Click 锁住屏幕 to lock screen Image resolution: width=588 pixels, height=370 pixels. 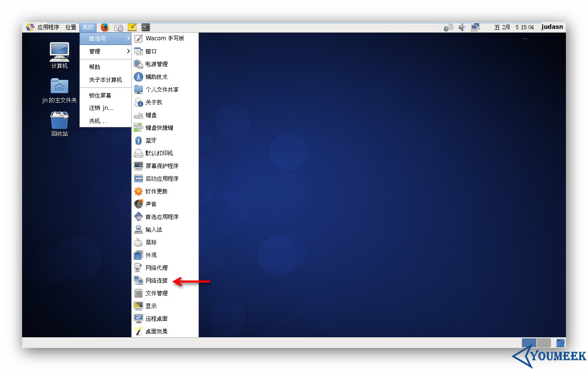[100, 95]
